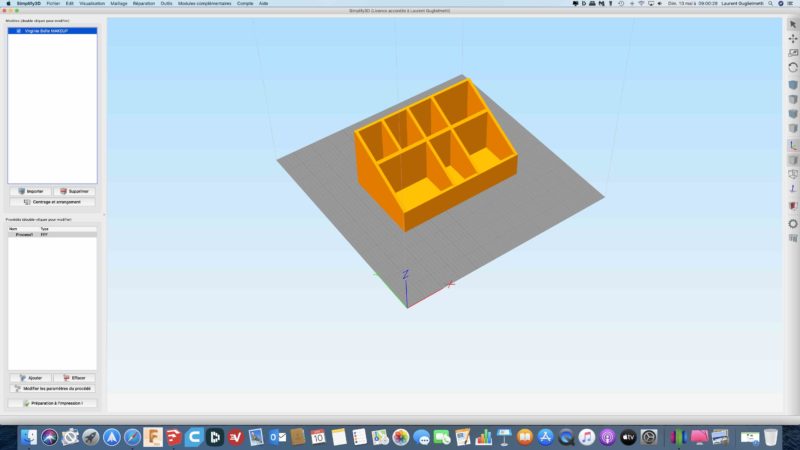
Task: Toggle coordinate axes display icon
Action: point(793,145)
